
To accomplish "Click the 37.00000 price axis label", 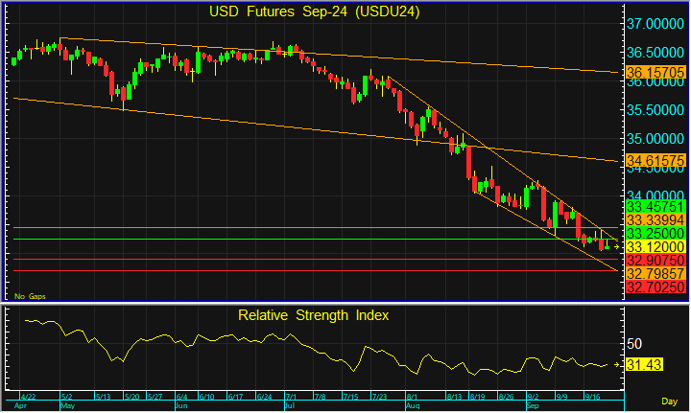I will click(x=655, y=23).
